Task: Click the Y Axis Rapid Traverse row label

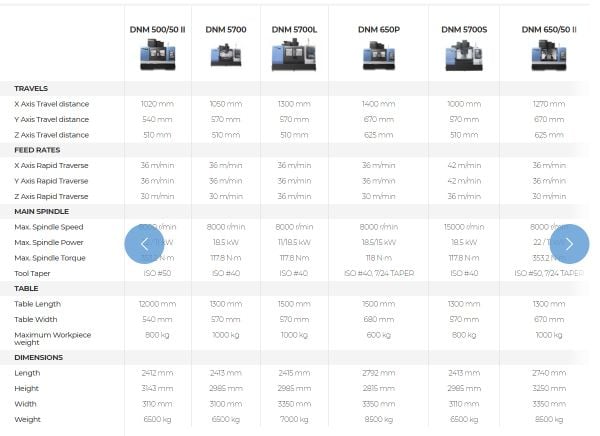Action: click(x=51, y=181)
